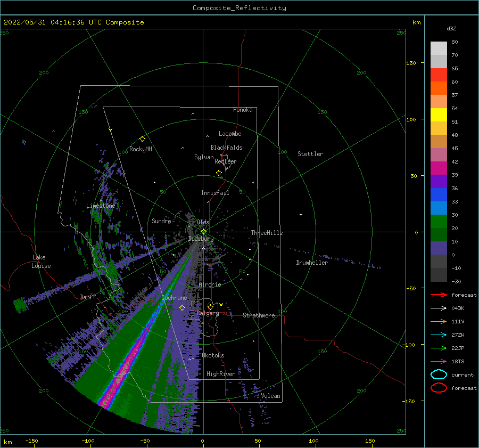Viewport: 479px width, 448px height.
Task: Click the Drumheller town label
Action: [312, 263]
